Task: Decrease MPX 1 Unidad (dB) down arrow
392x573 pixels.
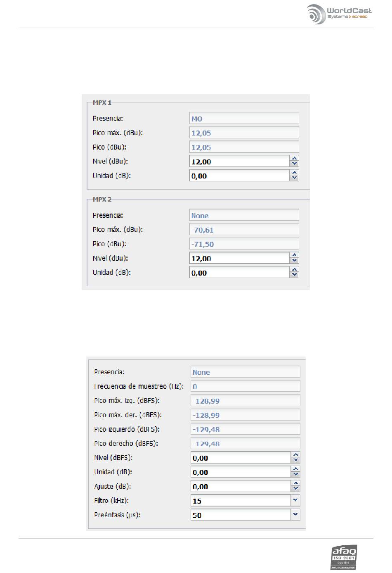Action: coord(294,178)
